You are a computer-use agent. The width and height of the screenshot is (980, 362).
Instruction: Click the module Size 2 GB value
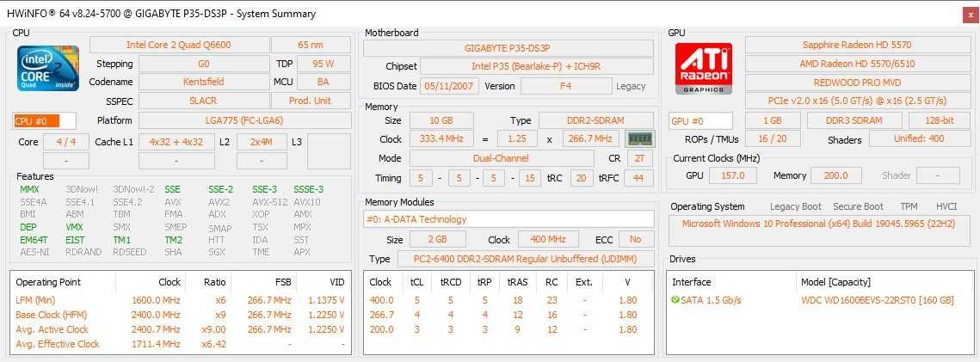(x=437, y=239)
